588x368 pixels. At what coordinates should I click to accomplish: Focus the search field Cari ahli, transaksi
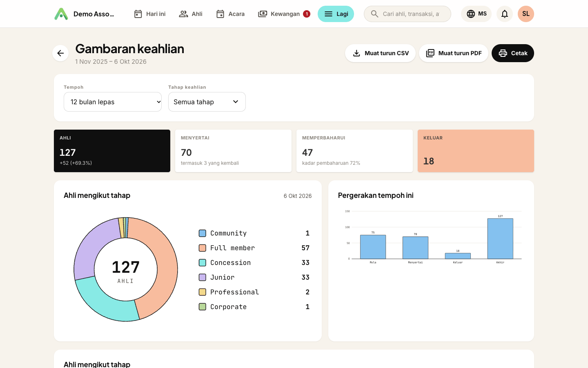[408, 14]
